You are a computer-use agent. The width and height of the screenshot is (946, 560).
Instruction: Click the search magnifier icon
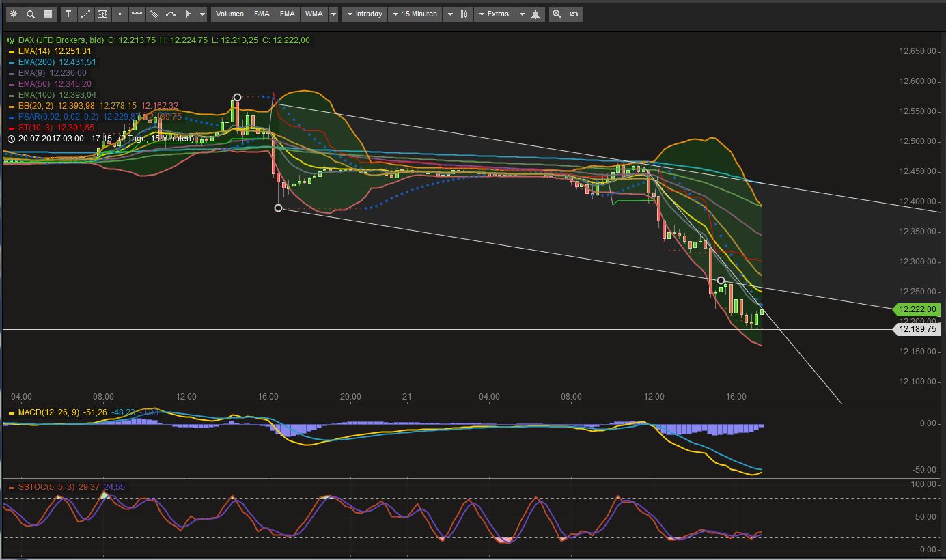click(31, 14)
